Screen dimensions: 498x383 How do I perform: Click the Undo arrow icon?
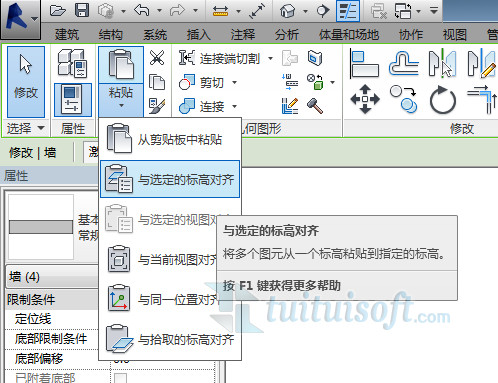click(142, 10)
